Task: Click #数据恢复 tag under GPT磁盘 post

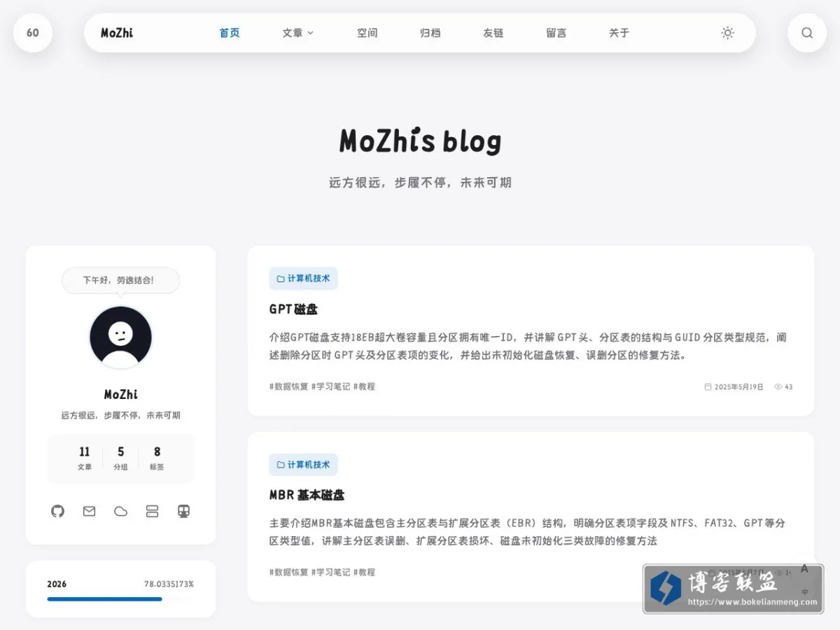Action: point(288,386)
